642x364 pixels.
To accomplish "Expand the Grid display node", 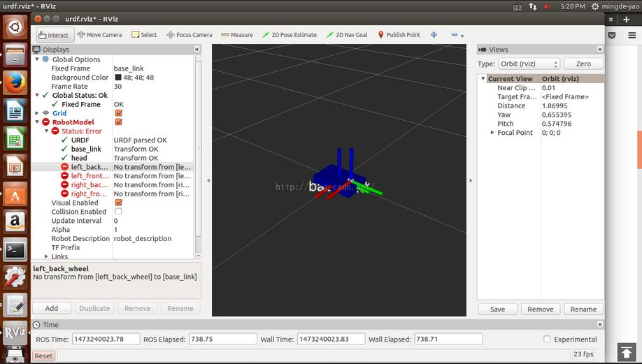I will [x=37, y=113].
